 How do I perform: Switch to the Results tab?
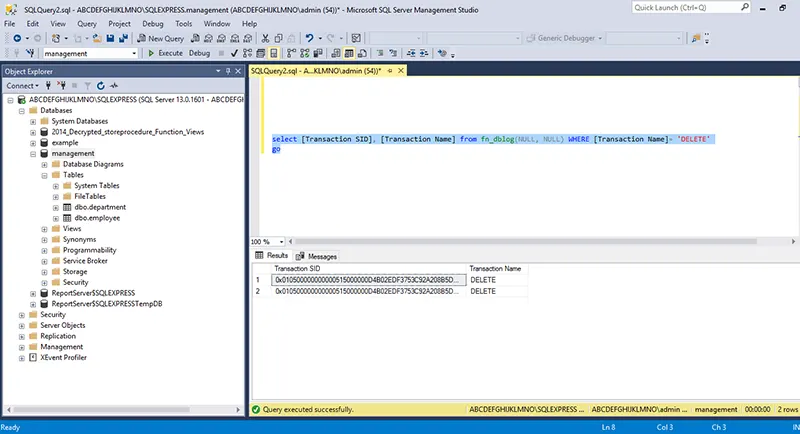(271, 256)
